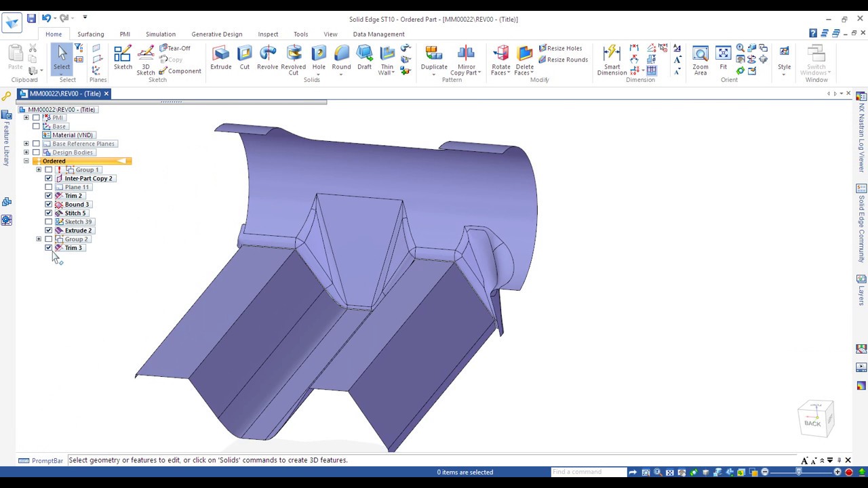Expand the PMI tree node
This screenshot has width=868, height=488.
pyautogui.click(x=26, y=118)
